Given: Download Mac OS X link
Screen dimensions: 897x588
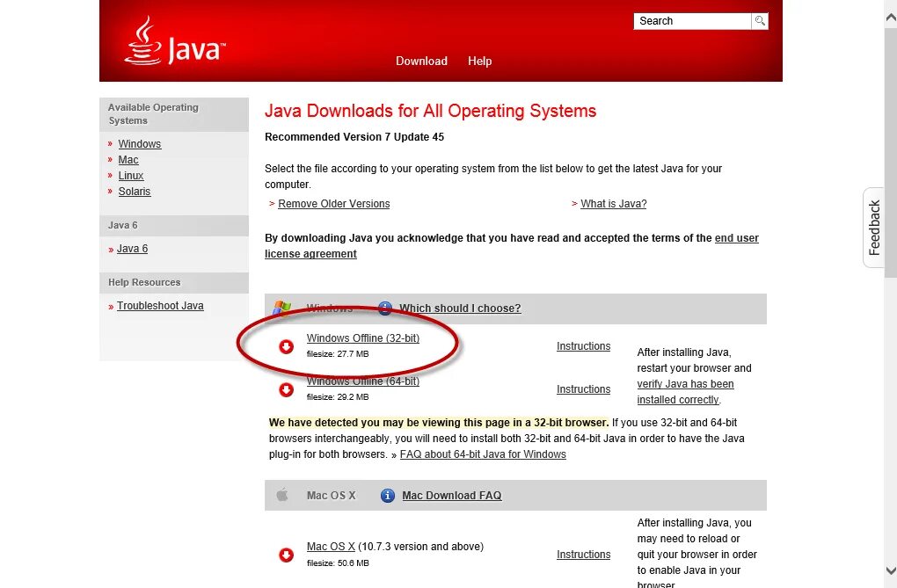Looking at the screenshot, I should 331,546.
